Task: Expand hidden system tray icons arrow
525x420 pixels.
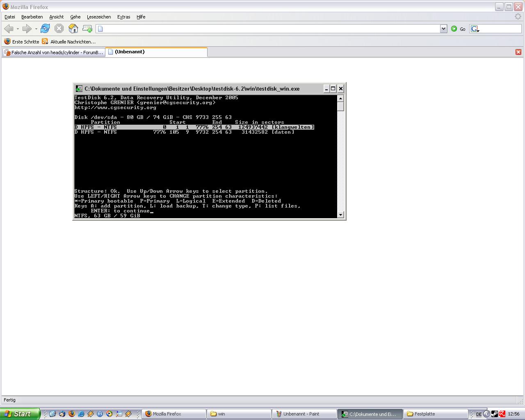Action: click(x=487, y=414)
